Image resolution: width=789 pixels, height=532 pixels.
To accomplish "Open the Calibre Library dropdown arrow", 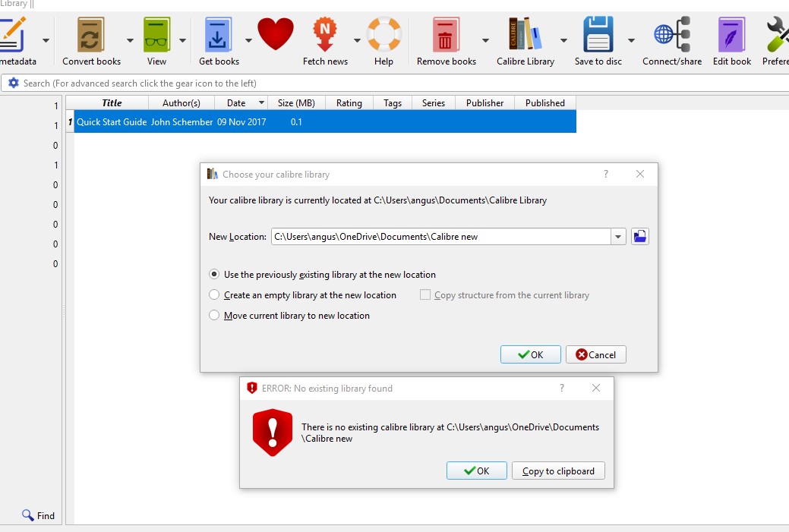I will [563, 40].
